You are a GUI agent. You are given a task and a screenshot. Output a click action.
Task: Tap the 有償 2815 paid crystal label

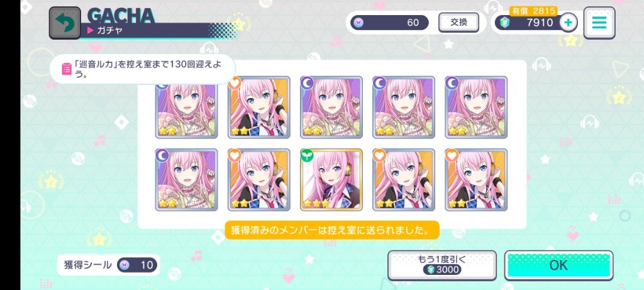click(x=533, y=11)
